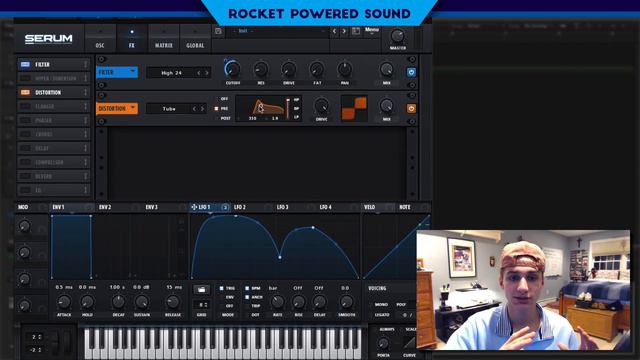Switch to the MATRIX tab
This screenshot has width=640, height=360.
pos(164,38)
